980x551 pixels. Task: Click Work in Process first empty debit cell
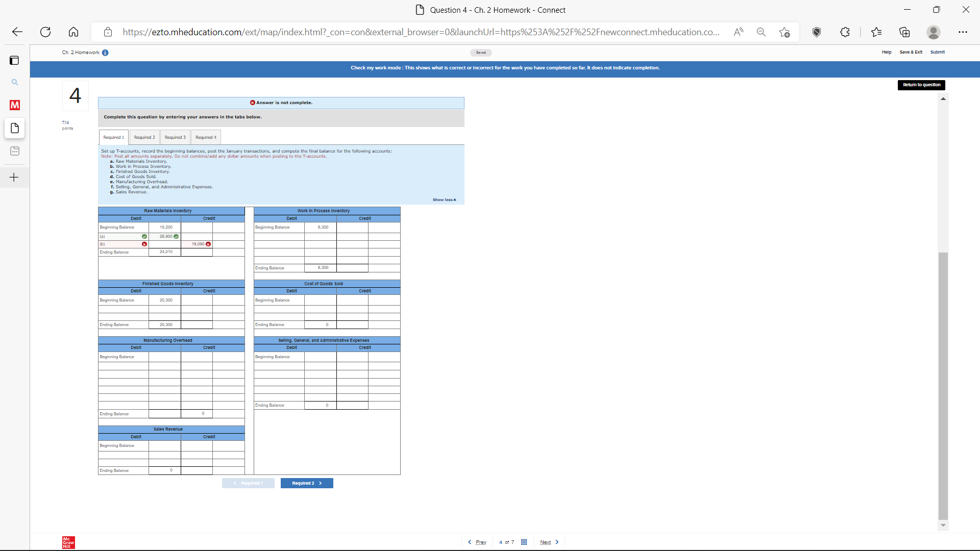pyautogui.click(x=320, y=237)
